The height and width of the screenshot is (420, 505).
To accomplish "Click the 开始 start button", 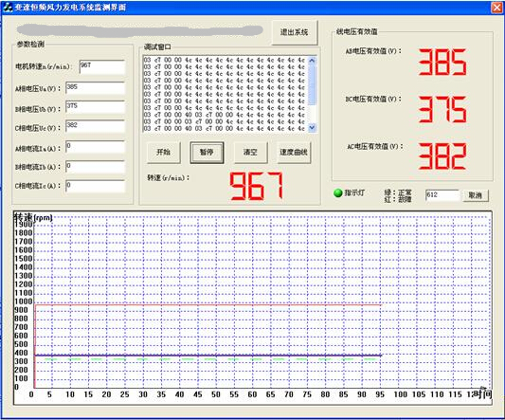I will (163, 152).
